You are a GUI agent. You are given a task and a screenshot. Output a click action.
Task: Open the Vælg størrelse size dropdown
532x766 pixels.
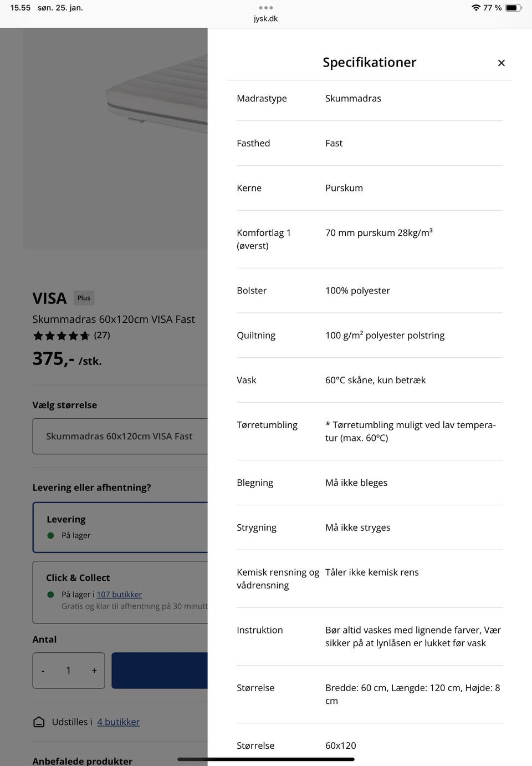point(120,436)
